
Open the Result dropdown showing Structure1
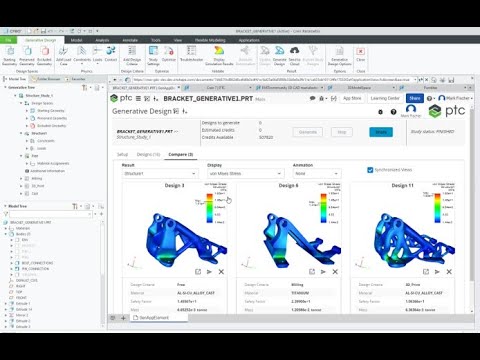(x=160, y=174)
